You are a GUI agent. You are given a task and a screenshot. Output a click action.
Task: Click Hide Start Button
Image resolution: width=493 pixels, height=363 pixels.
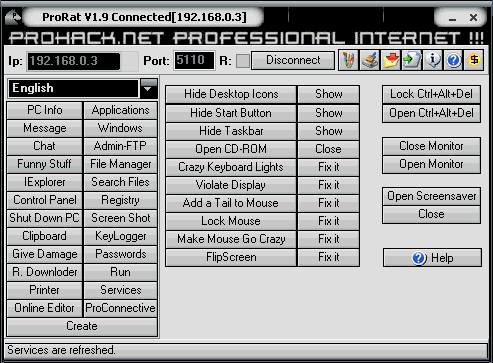231,113
